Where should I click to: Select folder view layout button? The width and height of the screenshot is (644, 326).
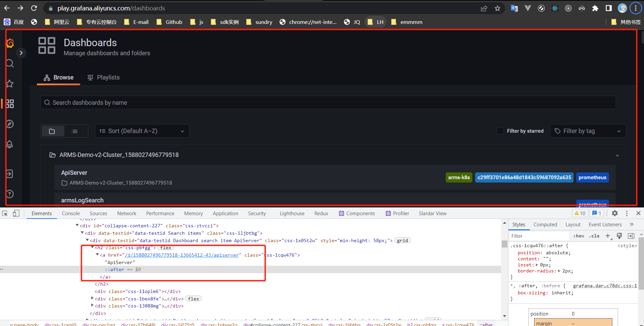(52, 131)
